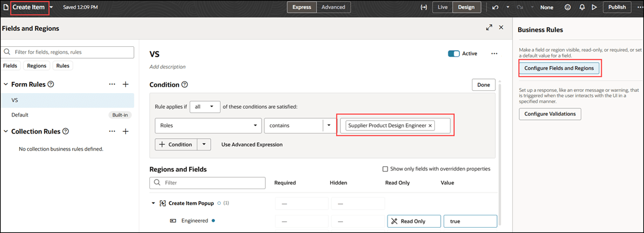The height and width of the screenshot is (233, 644).
Task: Click the Collection Rules help icon
Action: (66, 132)
